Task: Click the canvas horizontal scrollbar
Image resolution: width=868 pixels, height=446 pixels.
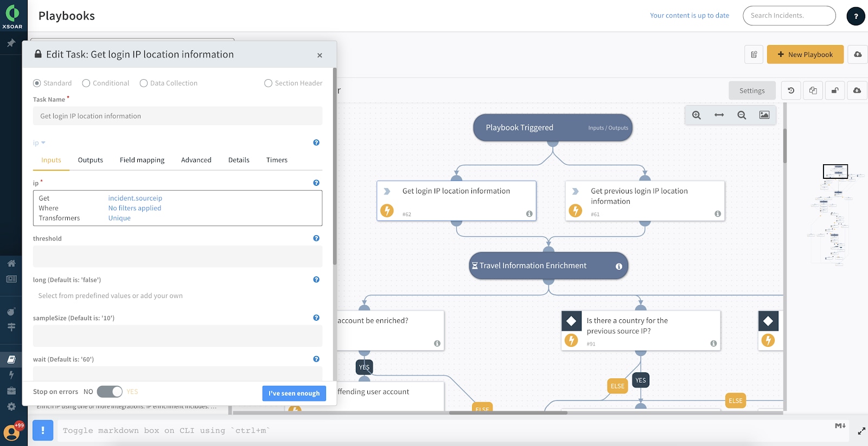Action: pyautogui.click(x=508, y=413)
